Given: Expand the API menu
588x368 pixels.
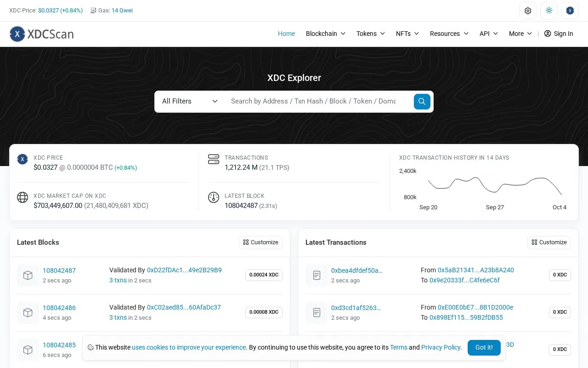Looking at the screenshot, I should [x=489, y=34].
